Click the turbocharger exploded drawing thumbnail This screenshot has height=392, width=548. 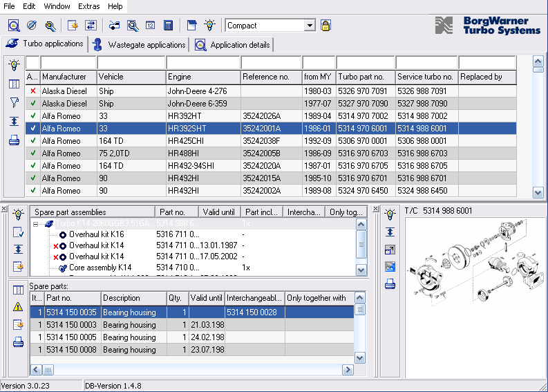(x=475, y=262)
